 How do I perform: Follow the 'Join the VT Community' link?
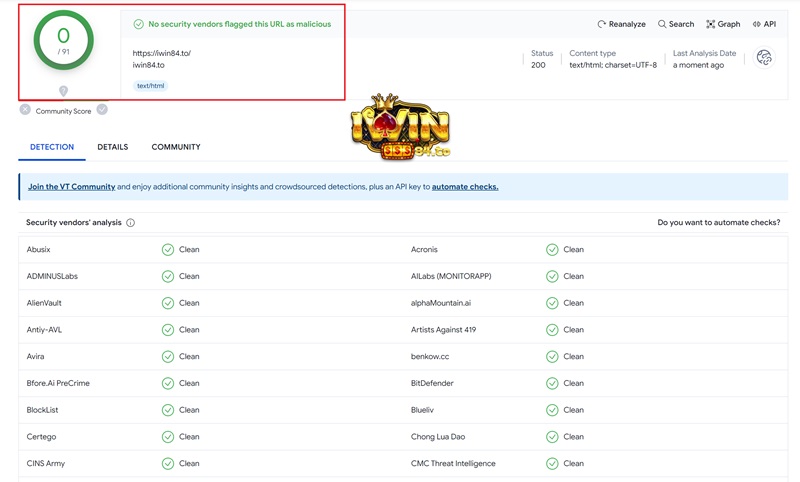pos(71,187)
